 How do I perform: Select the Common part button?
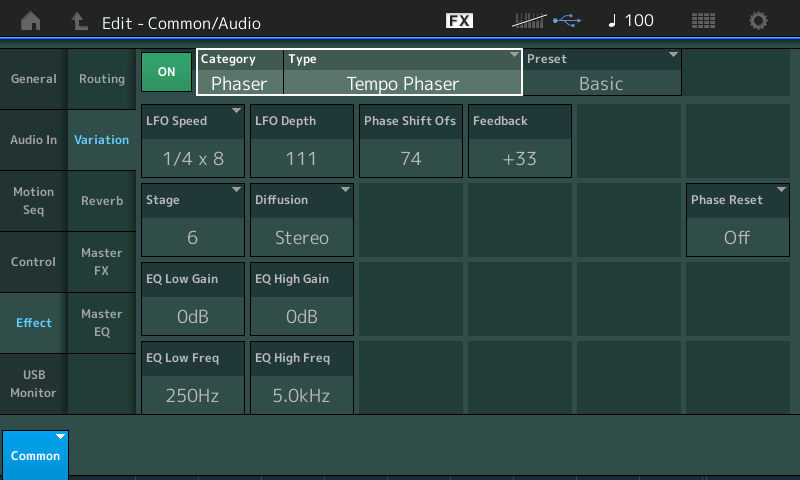[35, 454]
